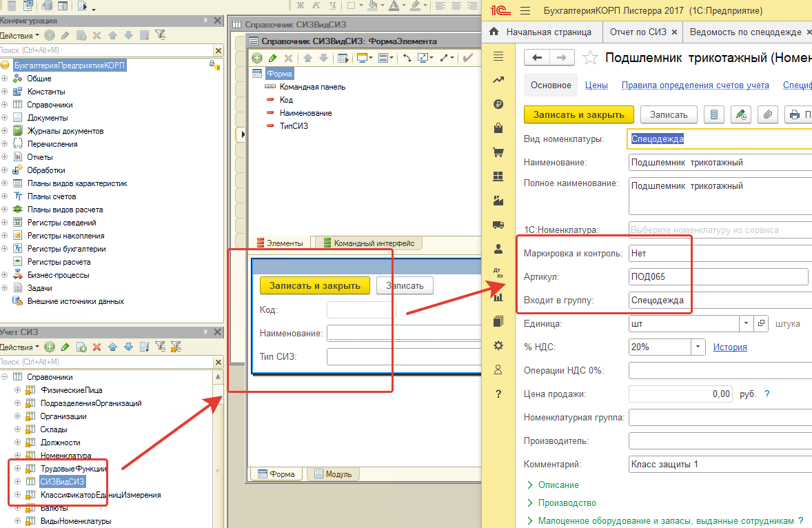Select Планы счетов in the configuration tree
This screenshot has height=528, width=812.
click(x=52, y=196)
